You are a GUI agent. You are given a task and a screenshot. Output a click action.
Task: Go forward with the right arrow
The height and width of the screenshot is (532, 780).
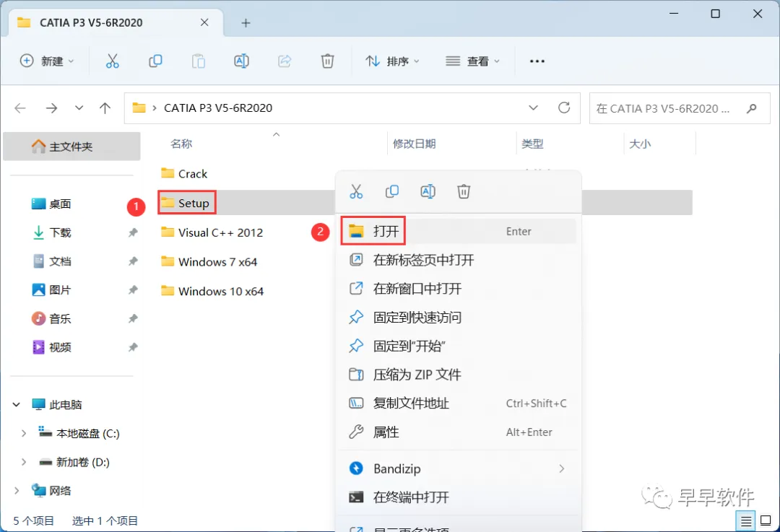[52, 108]
